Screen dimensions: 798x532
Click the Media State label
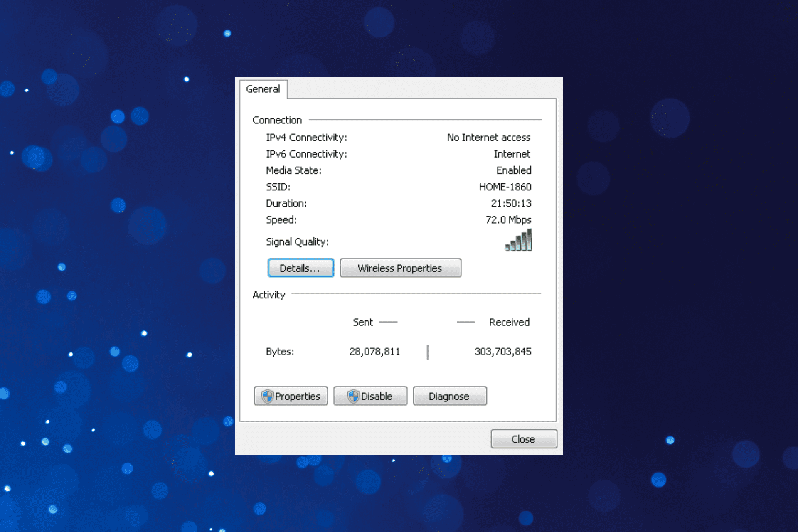click(294, 170)
